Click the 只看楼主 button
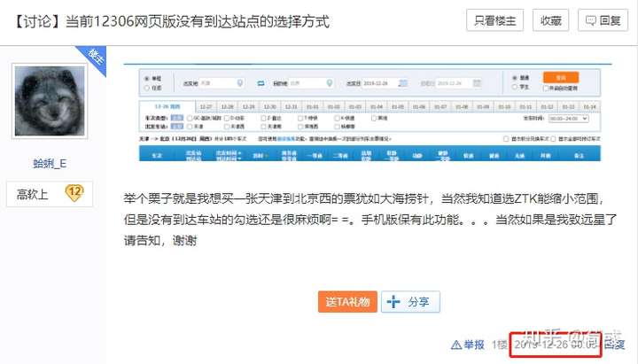Screen dimensions: 638x364 click(494, 20)
